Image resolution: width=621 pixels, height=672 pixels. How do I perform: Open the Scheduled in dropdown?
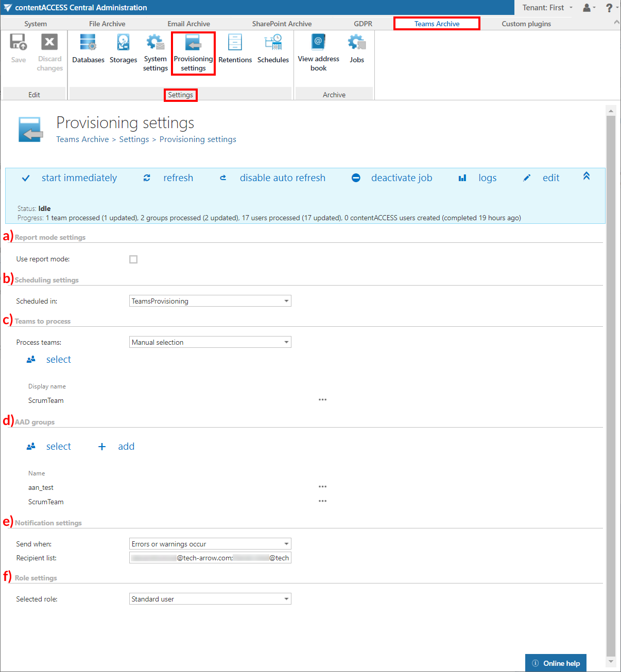point(210,301)
